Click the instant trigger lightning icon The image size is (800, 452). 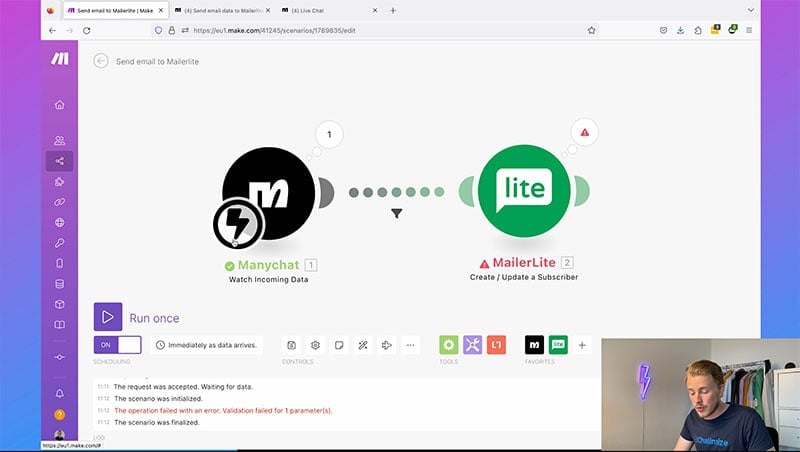point(238,223)
